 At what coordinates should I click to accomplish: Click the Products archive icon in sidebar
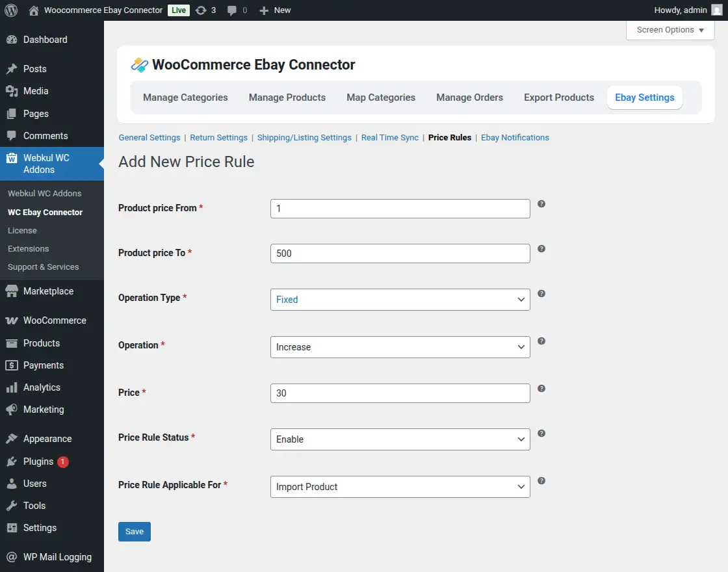(x=12, y=343)
